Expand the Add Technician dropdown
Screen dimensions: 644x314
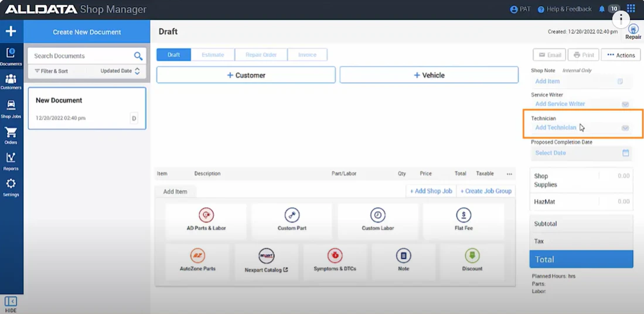[x=625, y=128]
